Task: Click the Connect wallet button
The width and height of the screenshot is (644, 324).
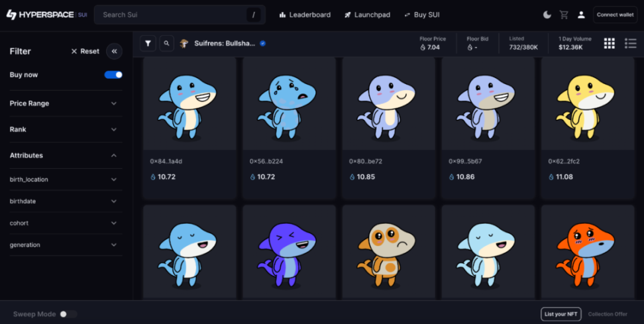Action: point(615,15)
